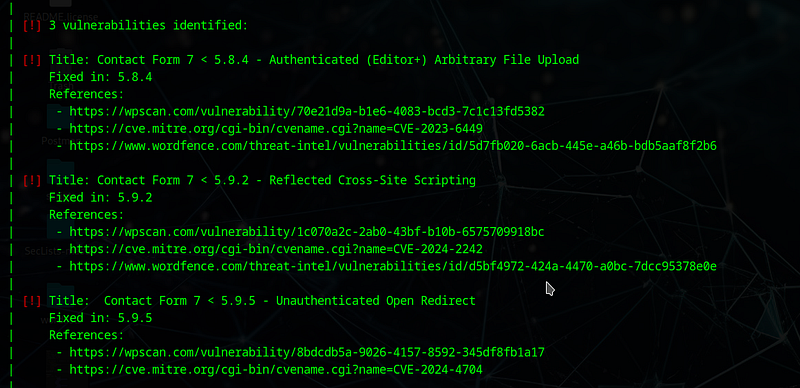Click the Reflected Cross-Site Scripting title line

pyautogui.click(x=262, y=180)
